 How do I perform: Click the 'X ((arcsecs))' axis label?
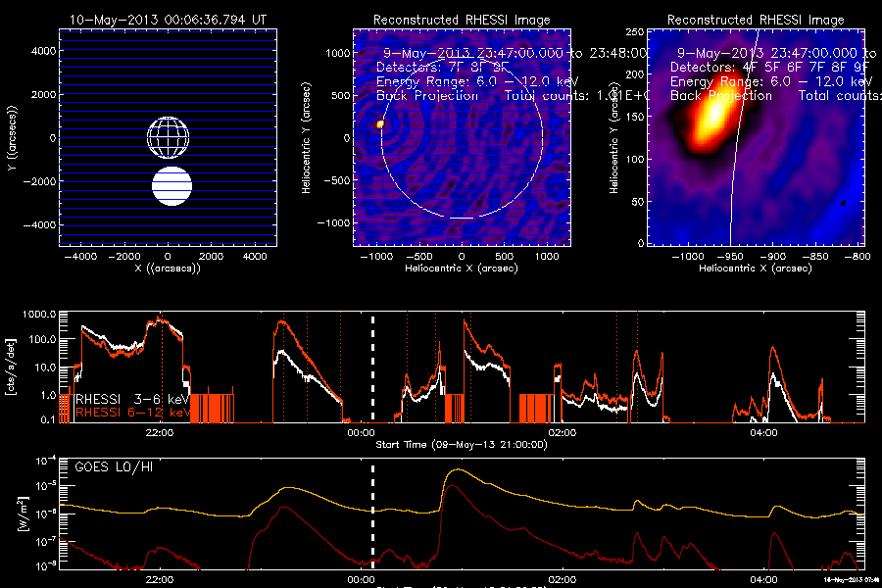tap(168, 268)
